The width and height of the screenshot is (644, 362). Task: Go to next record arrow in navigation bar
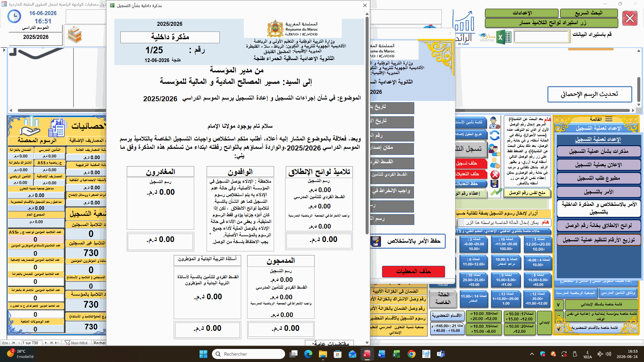click(47, 343)
